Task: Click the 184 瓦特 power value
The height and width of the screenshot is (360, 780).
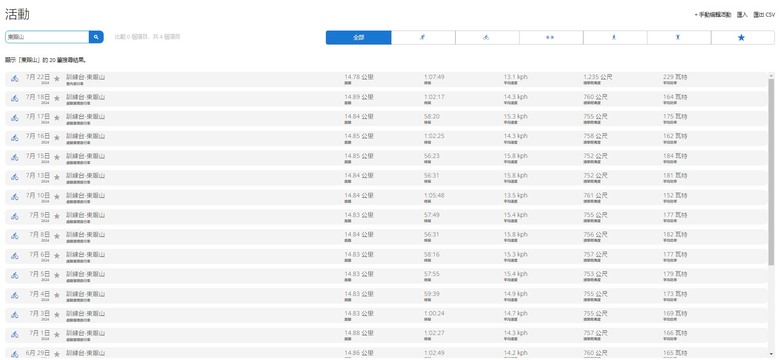Action: [x=675, y=156]
